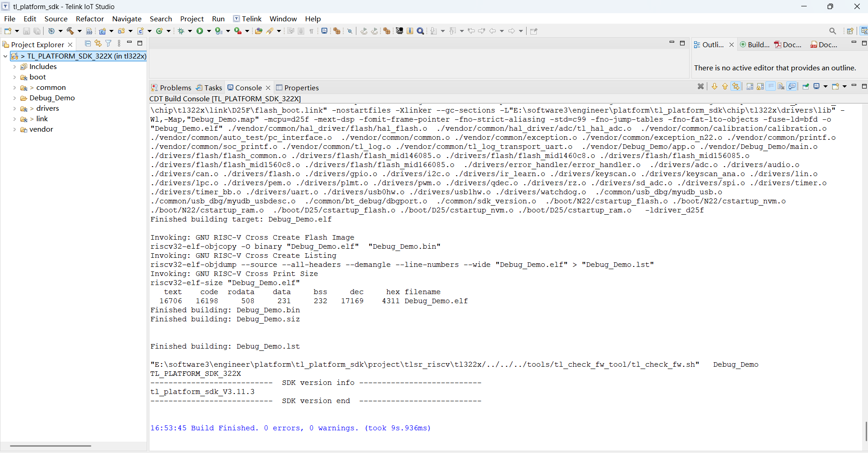Screen dimensions: 868x453
Task: Open the Build hammer dropdown arrow
Action: click(x=79, y=31)
